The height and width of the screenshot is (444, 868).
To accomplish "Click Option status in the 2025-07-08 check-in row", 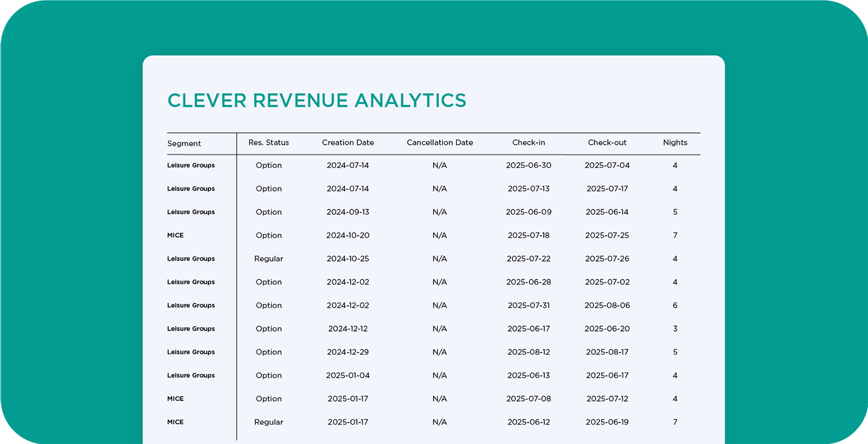I will tap(269, 399).
